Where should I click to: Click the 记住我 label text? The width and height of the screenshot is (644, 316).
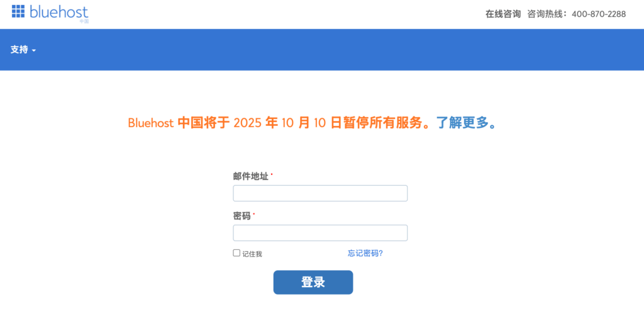point(252,254)
